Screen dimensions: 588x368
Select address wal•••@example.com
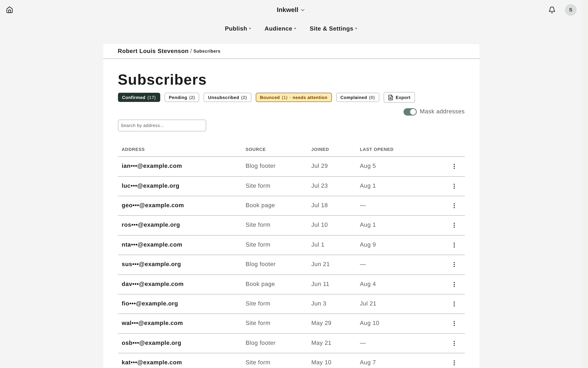152,323
